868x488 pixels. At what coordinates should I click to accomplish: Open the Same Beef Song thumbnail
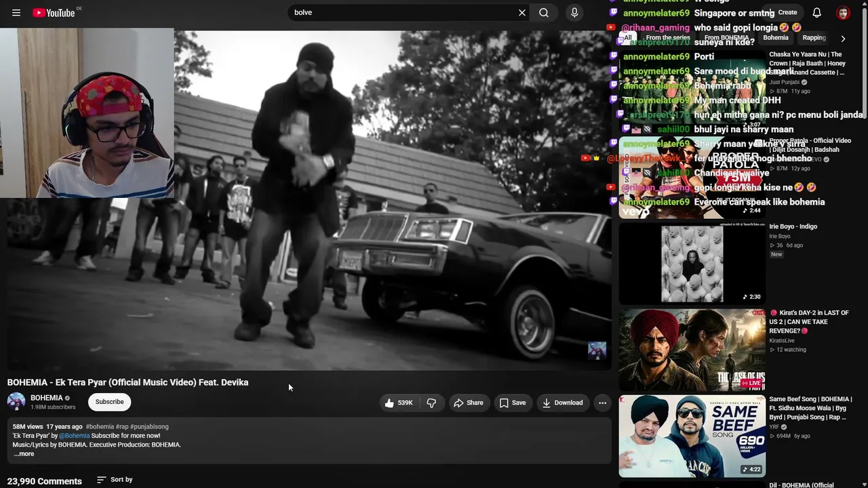point(692,436)
